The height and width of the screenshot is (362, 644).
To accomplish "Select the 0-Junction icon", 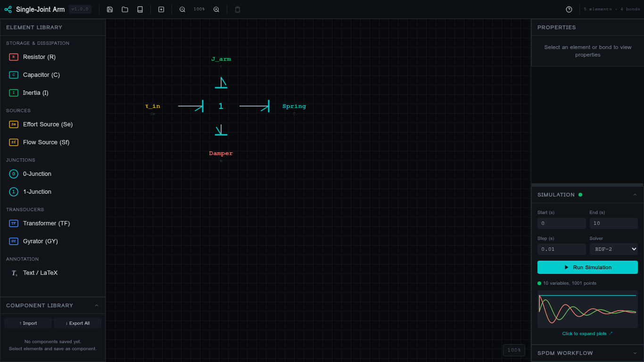I will point(14,174).
